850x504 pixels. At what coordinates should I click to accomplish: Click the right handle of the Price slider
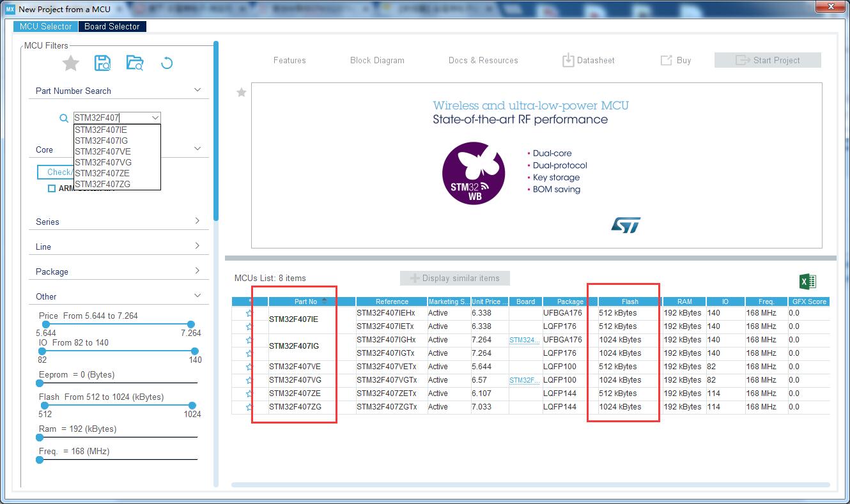(x=190, y=325)
